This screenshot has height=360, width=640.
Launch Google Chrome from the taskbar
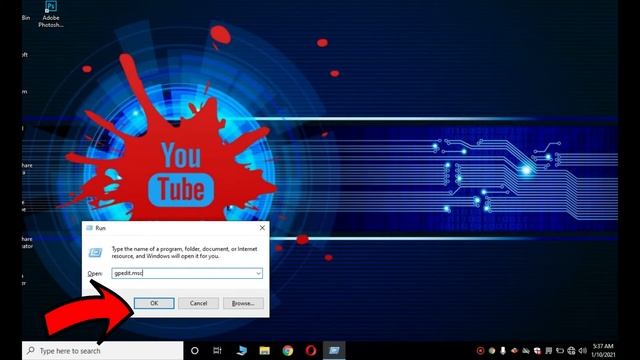[288, 351]
